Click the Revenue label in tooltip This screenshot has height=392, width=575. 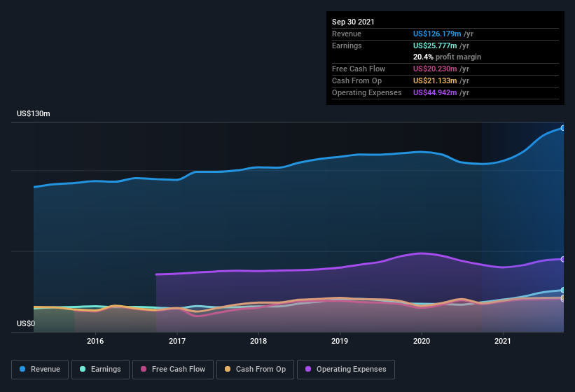pos(347,34)
